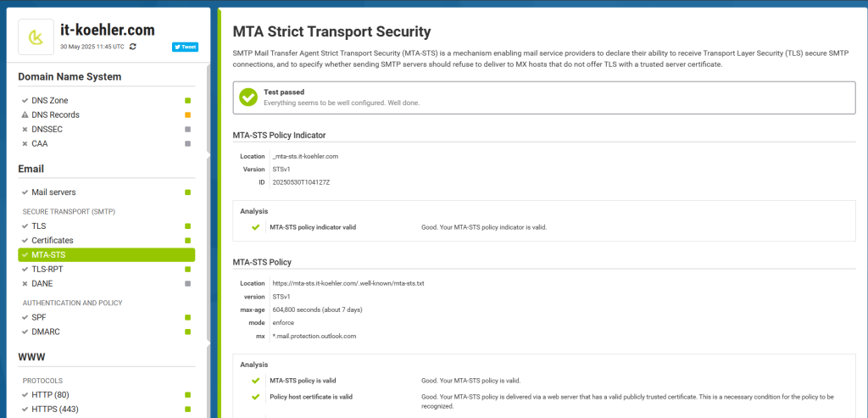Click the refresh icon beside the timestamp

coord(132,47)
